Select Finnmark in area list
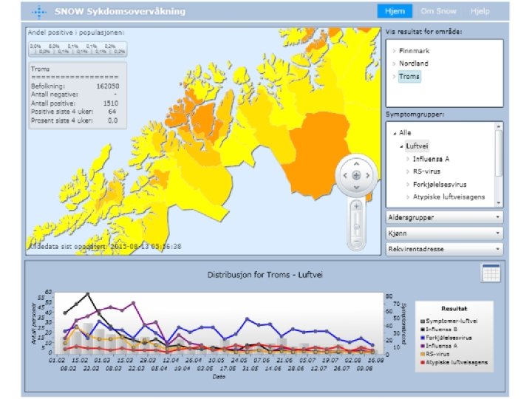The width and height of the screenshot is (532, 399). tap(415, 51)
